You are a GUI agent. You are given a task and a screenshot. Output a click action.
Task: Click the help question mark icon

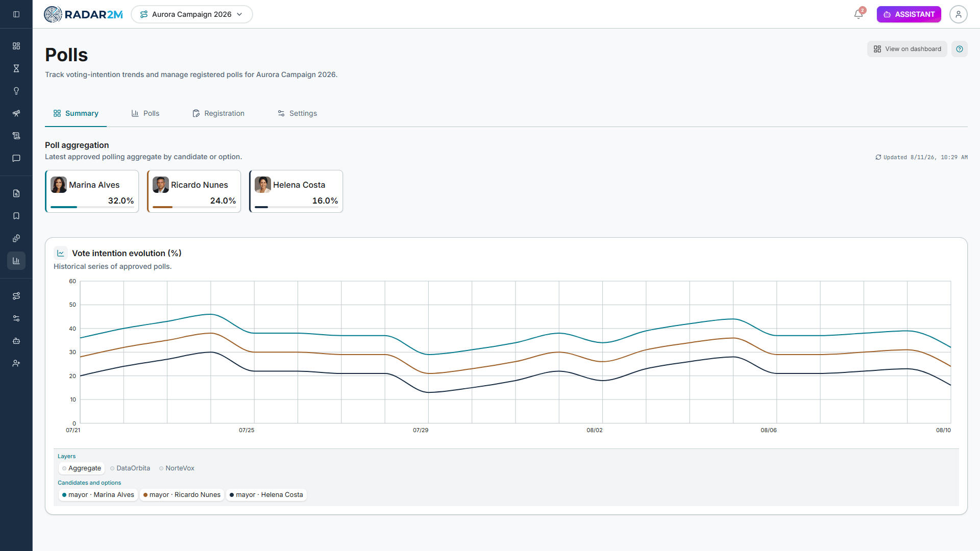pyautogui.click(x=960, y=49)
